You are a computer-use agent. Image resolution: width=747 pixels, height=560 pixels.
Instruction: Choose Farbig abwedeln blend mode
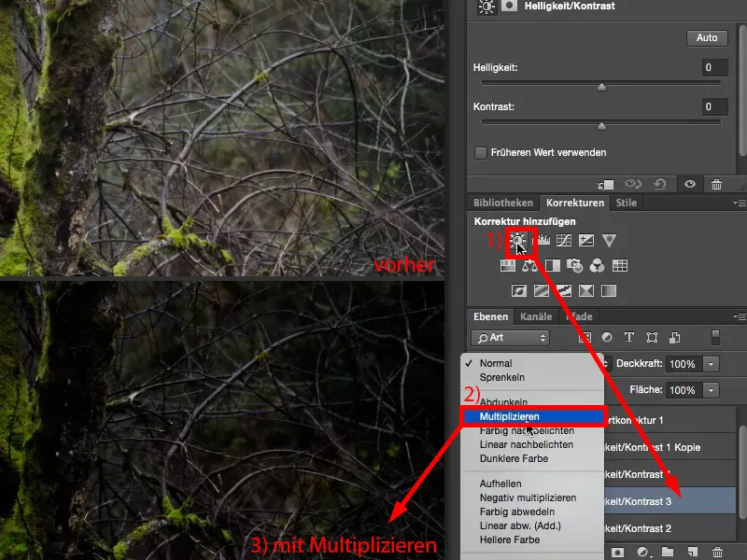click(532, 511)
